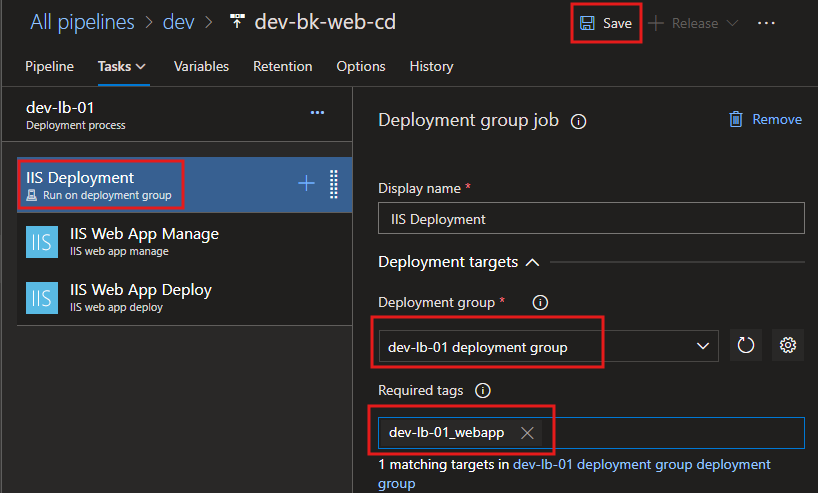Image resolution: width=818 pixels, height=493 pixels.
Task: Open the Deployment group dropdown
Action: pos(549,346)
